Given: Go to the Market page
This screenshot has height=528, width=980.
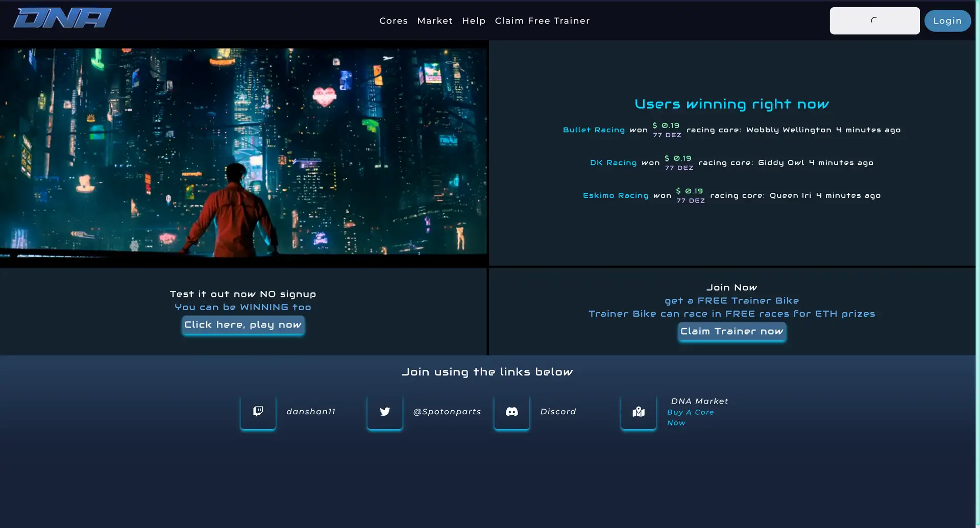Looking at the screenshot, I should click(434, 21).
